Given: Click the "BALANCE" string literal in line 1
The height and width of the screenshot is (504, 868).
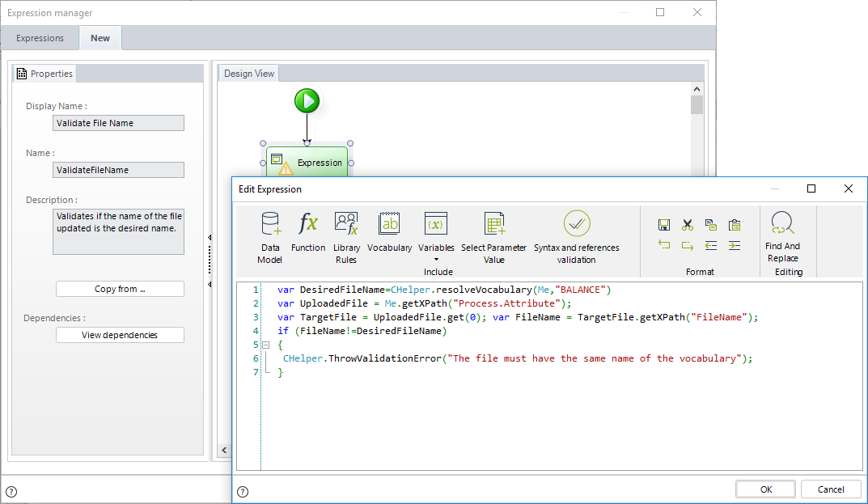Looking at the screenshot, I should [580, 290].
